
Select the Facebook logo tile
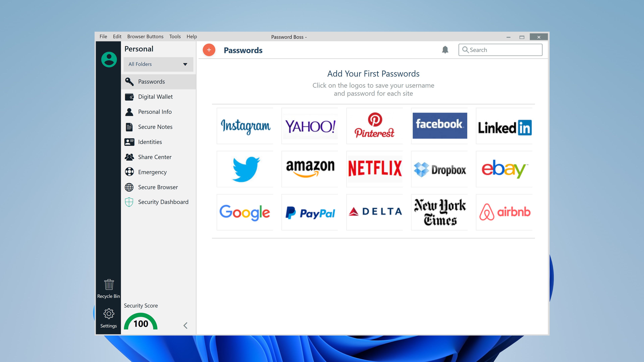pos(440,126)
